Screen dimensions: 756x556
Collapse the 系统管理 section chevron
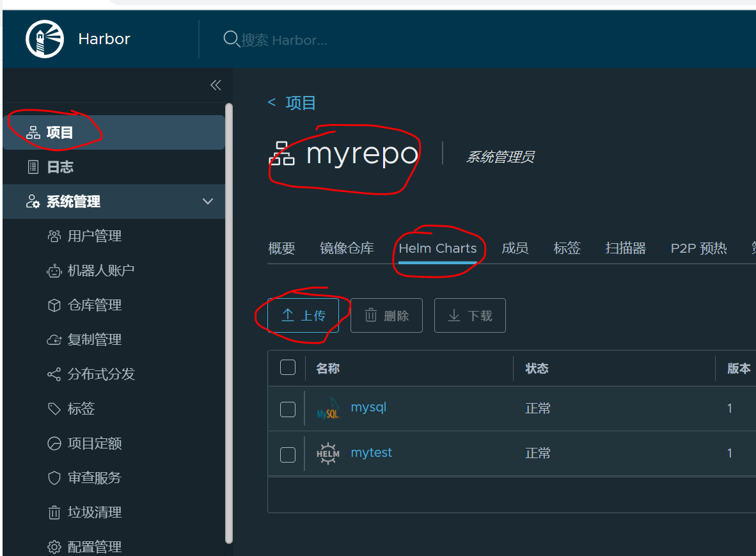coord(207,201)
